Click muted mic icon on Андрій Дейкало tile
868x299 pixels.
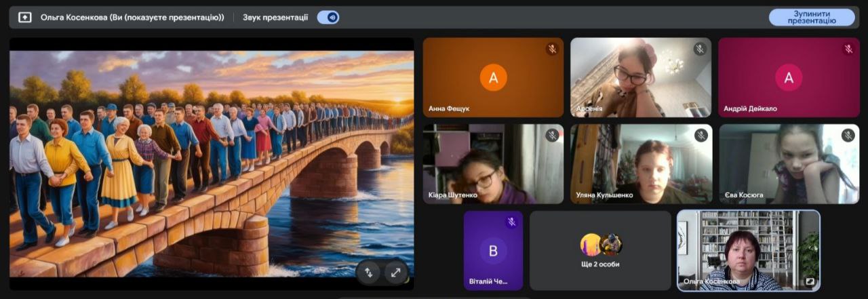[x=848, y=49]
